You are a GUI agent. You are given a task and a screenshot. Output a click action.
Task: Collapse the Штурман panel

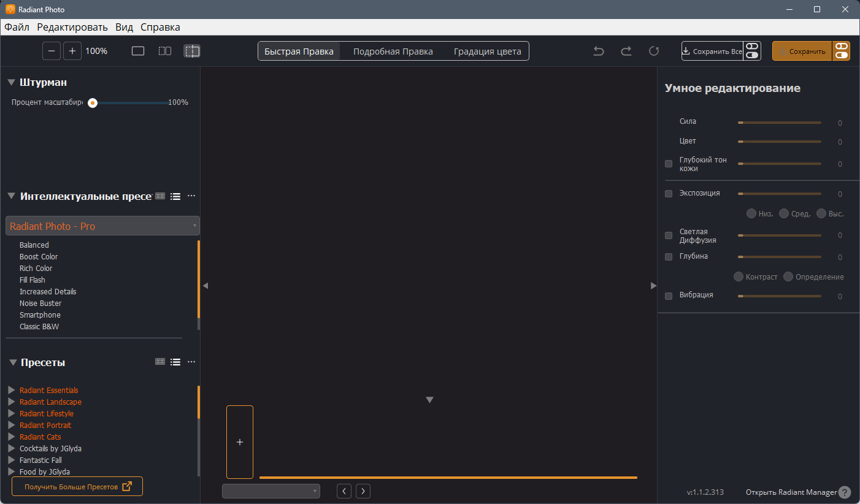tap(11, 82)
